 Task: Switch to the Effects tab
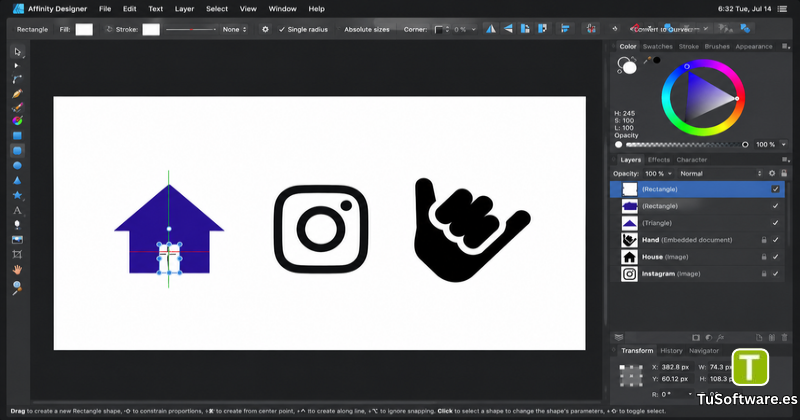point(659,160)
